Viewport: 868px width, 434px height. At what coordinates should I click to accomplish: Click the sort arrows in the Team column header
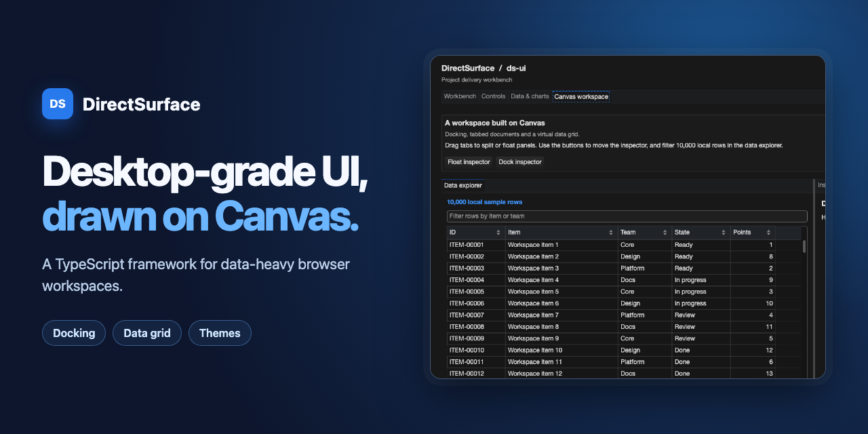(665, 233)
